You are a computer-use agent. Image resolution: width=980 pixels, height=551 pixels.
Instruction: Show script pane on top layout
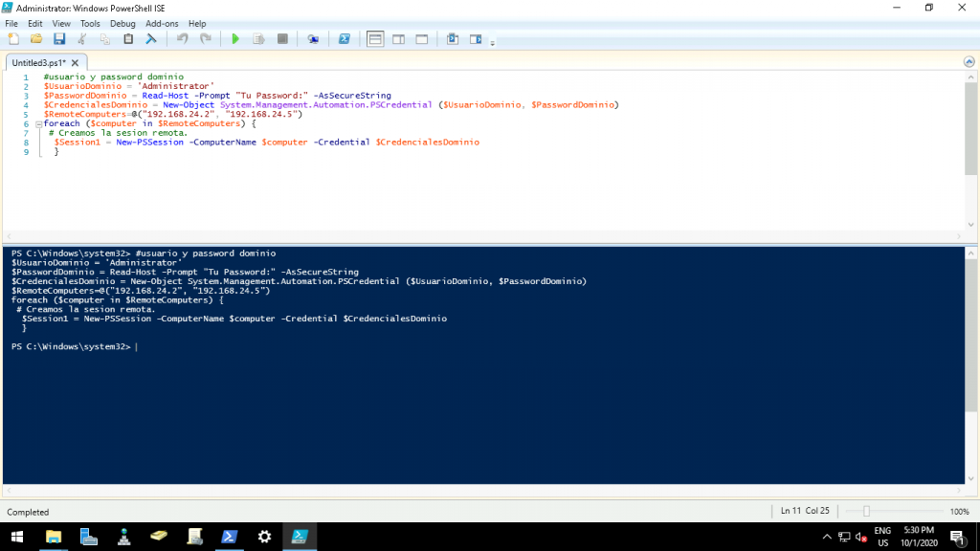(375, 39)
